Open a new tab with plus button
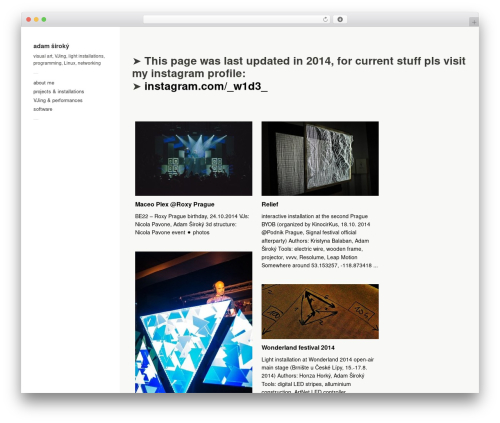Screen dimensions: 500x423 click(x=474, y=22)
